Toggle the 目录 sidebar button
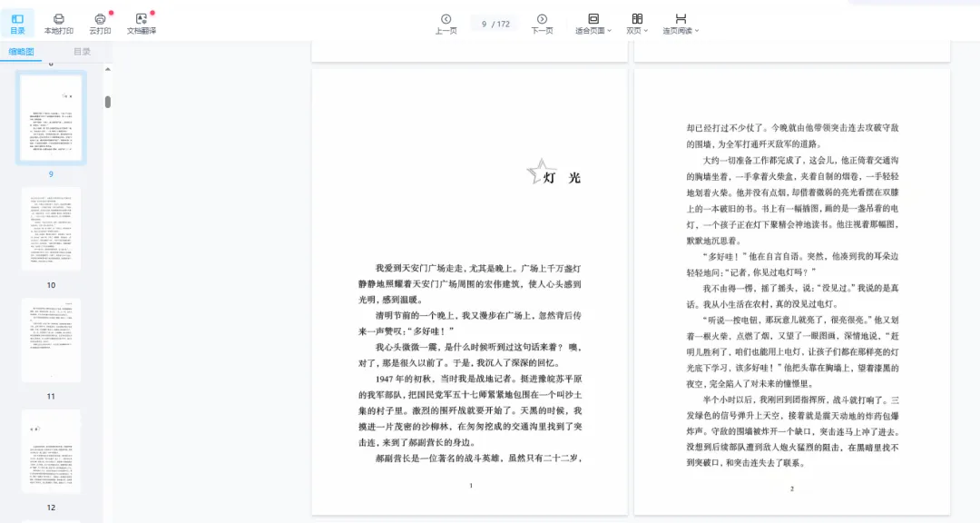980x523 pixels. click(x=17, y=24)
